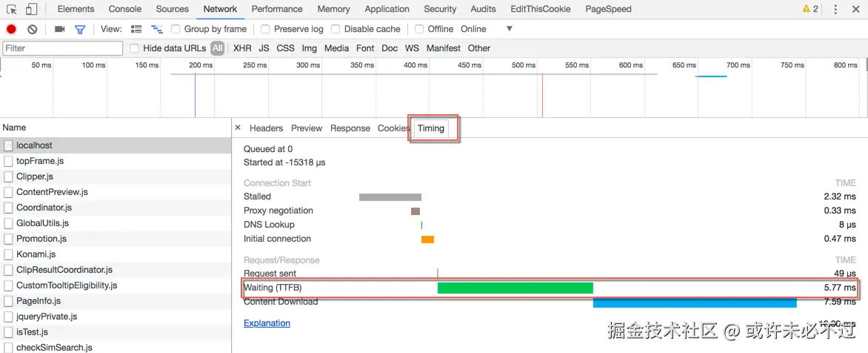
Task: Close the request details pane
Action: [x=238, y=128]
